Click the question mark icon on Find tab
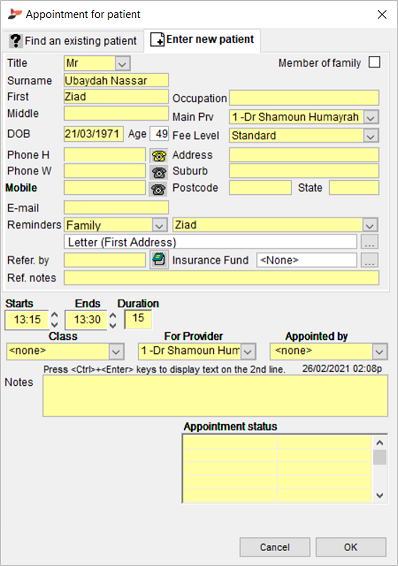 pyautogui.click(x=16, y=40)
